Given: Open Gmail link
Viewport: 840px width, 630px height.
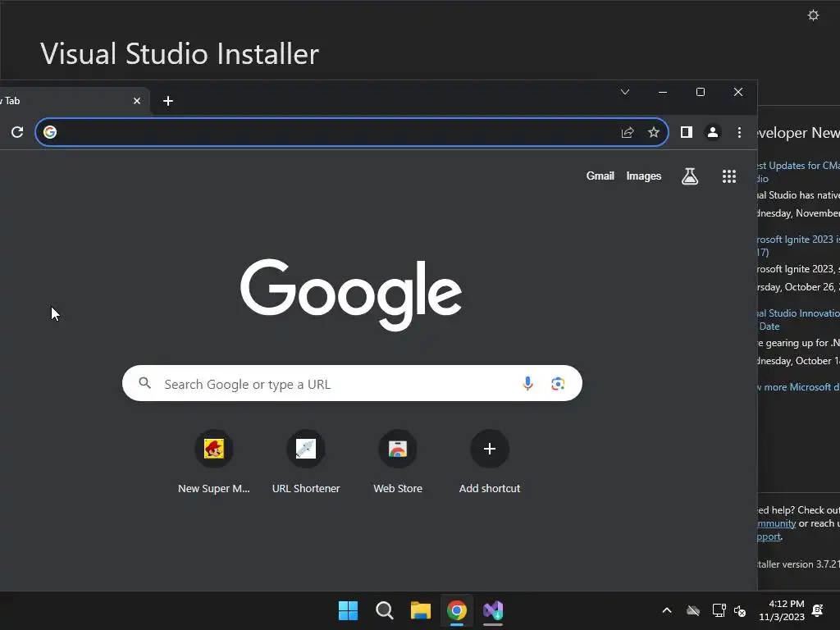Looking at the screenshot, I should pos(600,176).
